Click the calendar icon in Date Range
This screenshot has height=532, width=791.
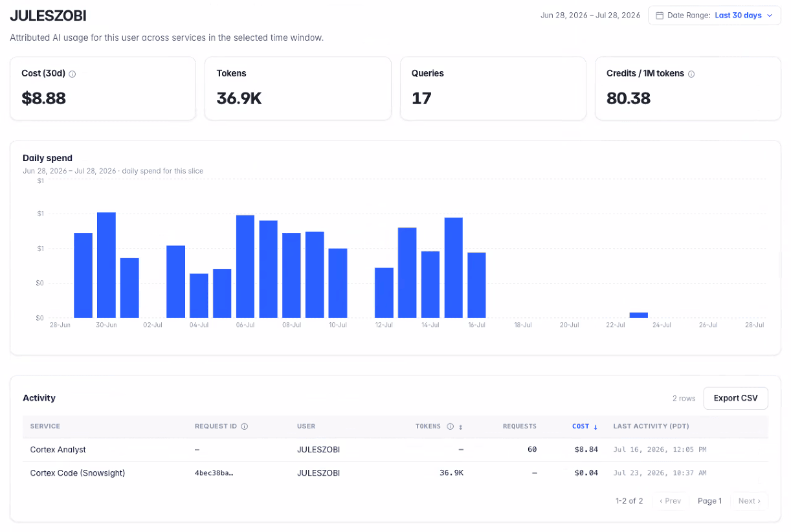click(660, 16)
